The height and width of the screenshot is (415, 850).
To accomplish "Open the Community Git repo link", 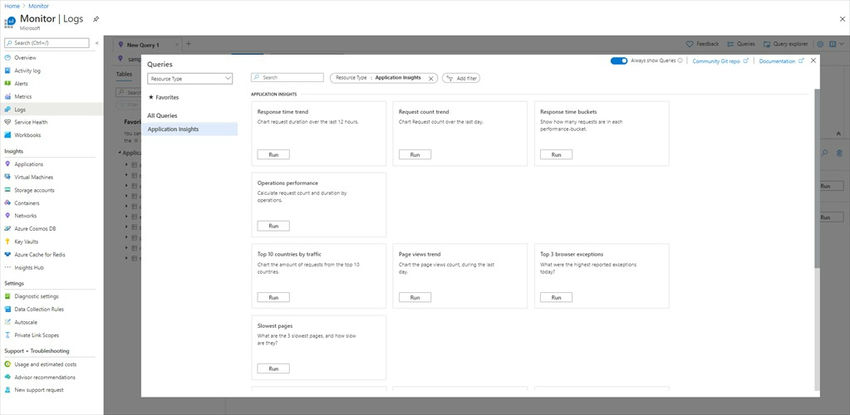I will click(x=718, y=61).
